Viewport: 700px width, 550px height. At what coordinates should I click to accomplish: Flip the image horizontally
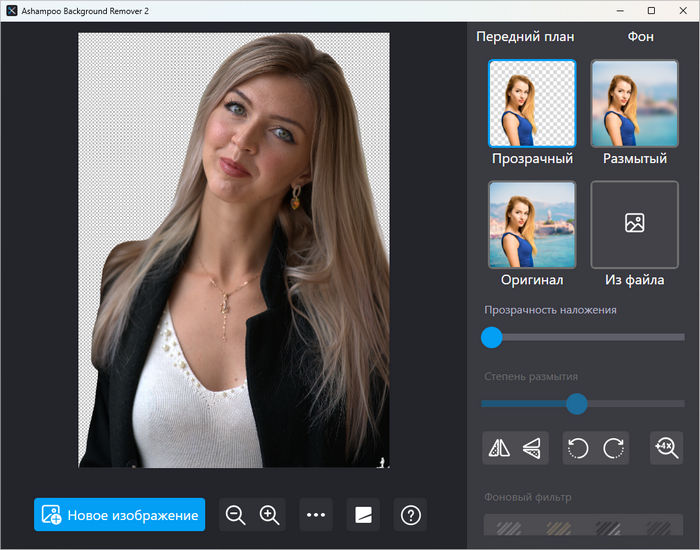tap(498, 449)
